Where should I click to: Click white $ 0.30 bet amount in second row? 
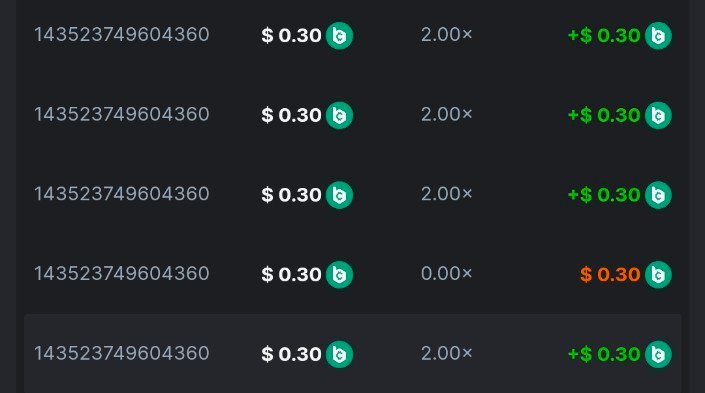pyautogui.click(x=291, y=115)
